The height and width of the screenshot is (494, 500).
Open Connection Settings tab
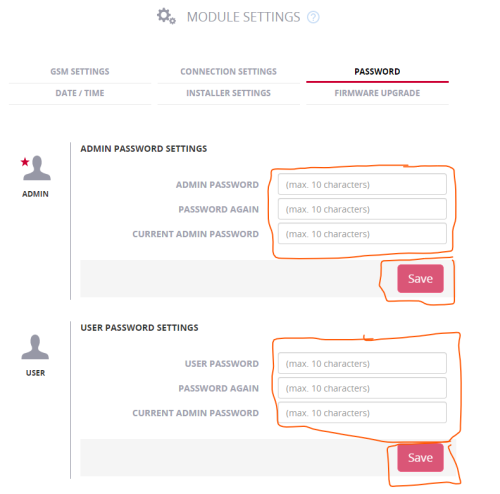point(228,72)
